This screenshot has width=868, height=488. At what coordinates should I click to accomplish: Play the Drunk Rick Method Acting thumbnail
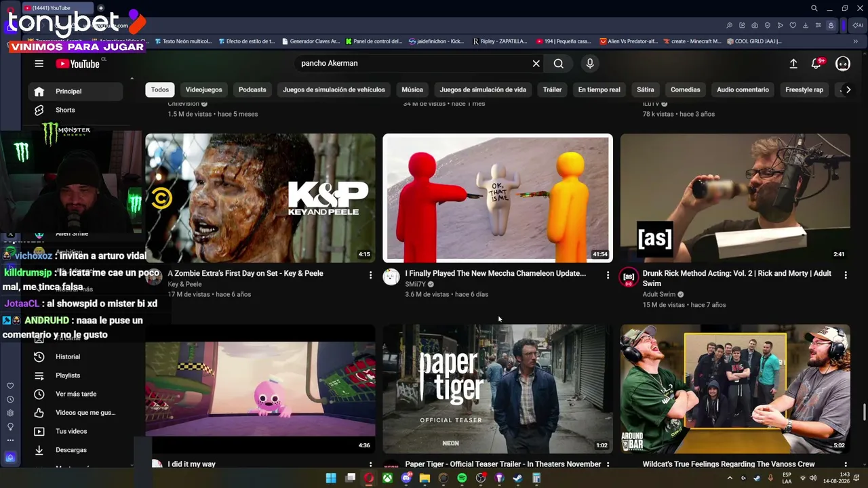[735, 198]
